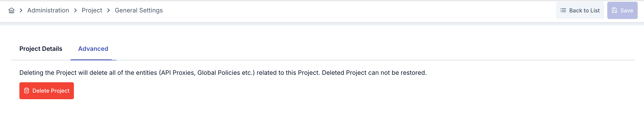Click the chevron right after the home icon

click(x=21, y=10)
